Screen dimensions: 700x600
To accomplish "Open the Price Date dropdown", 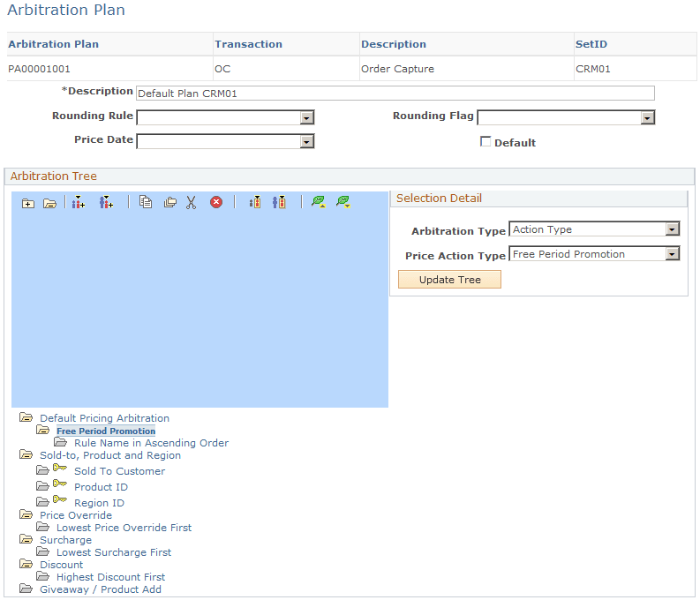I will point(225,142).
